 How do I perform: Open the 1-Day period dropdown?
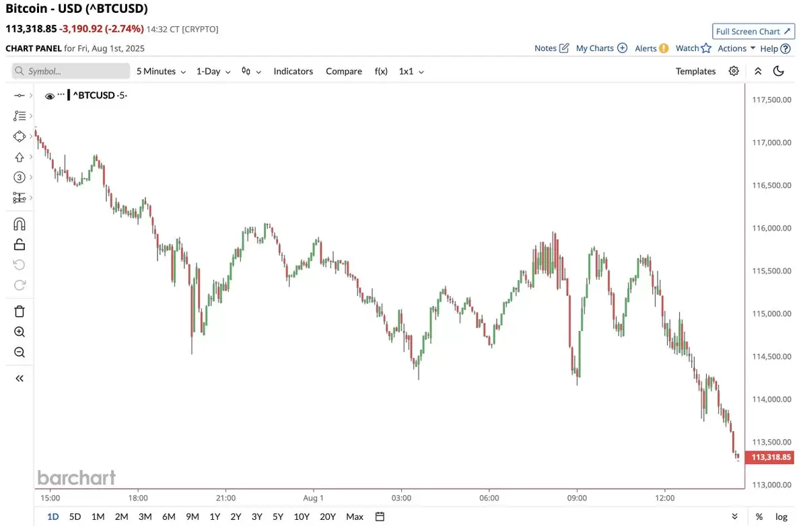click(213, 71)
